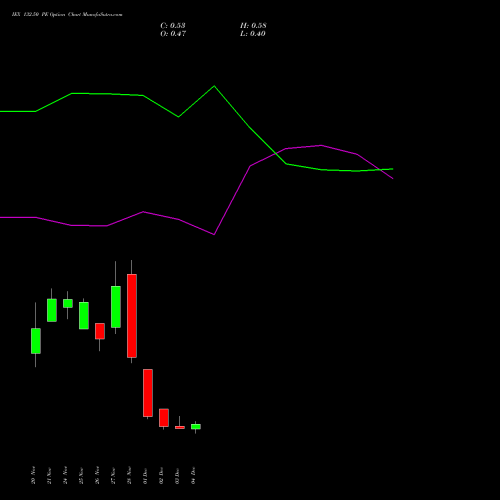Click the chart title text at top left
The image size is (500, 500).
click(67, 15)
